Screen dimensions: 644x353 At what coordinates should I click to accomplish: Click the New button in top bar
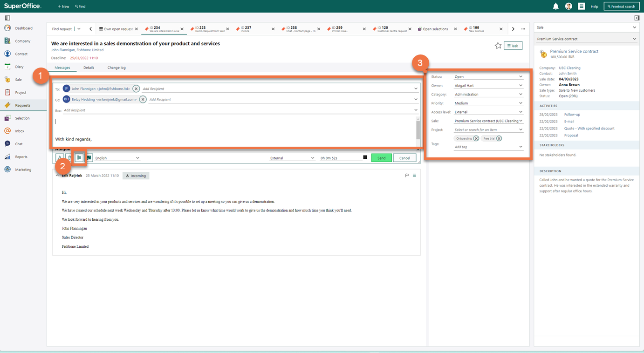[63, 7]
